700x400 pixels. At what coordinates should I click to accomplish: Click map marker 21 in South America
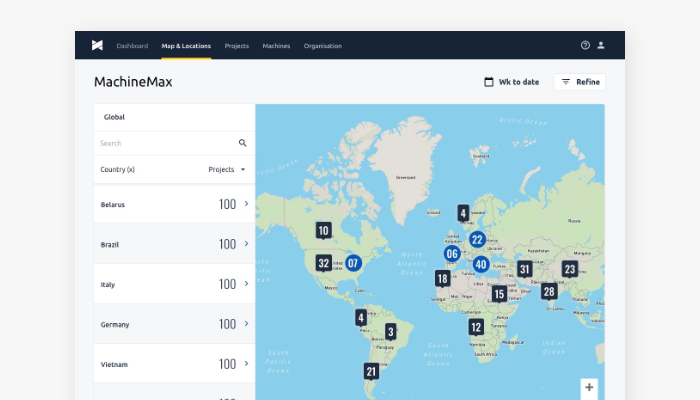tap(371, 371)
